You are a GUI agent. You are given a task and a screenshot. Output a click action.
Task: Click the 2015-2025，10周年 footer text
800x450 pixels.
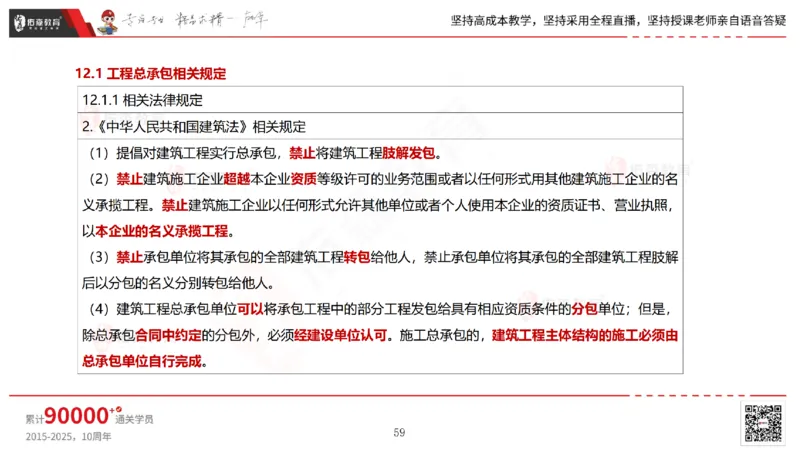click(x=68, y=437)
